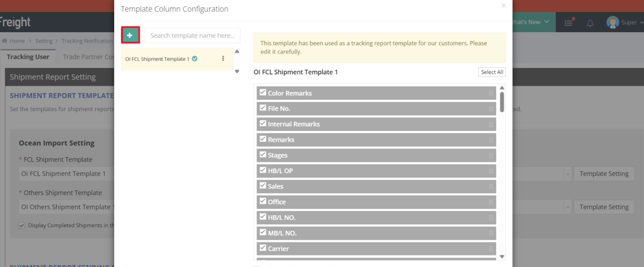Click the Home icon in breadcrumb
The height and width of the screenshot is (267, 644).
(x=4, y=41)
